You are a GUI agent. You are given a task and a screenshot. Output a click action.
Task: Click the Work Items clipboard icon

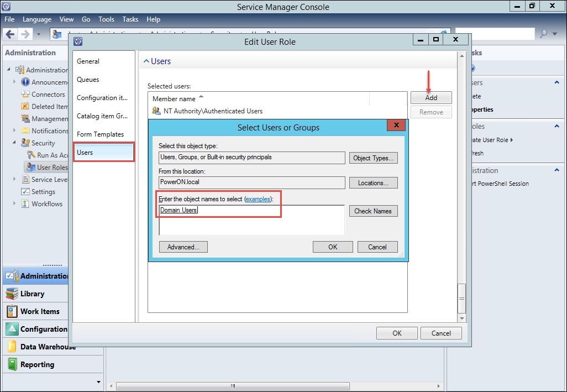coord(12,311)
